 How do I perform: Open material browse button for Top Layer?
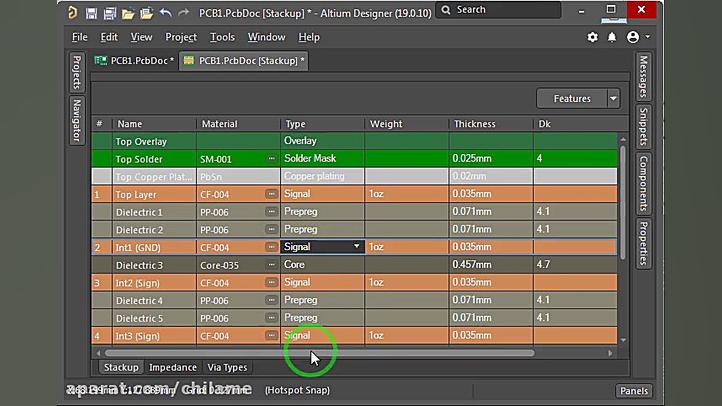(x=270, y=194)
